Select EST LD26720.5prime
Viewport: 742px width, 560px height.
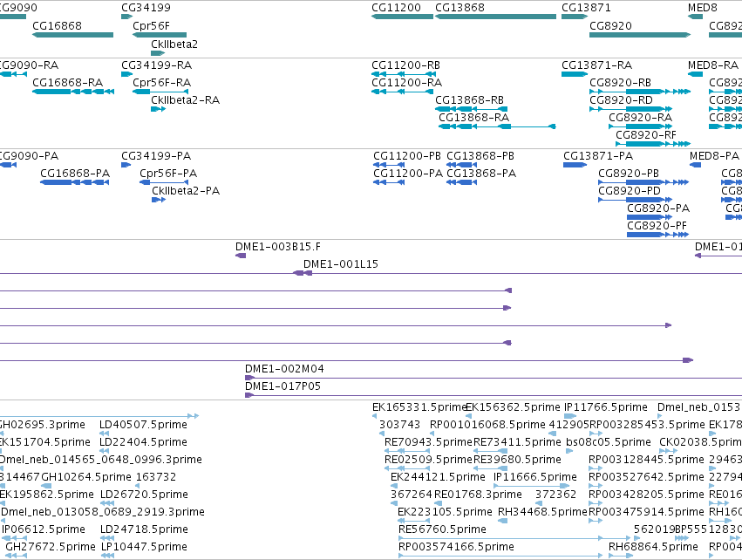144,495
